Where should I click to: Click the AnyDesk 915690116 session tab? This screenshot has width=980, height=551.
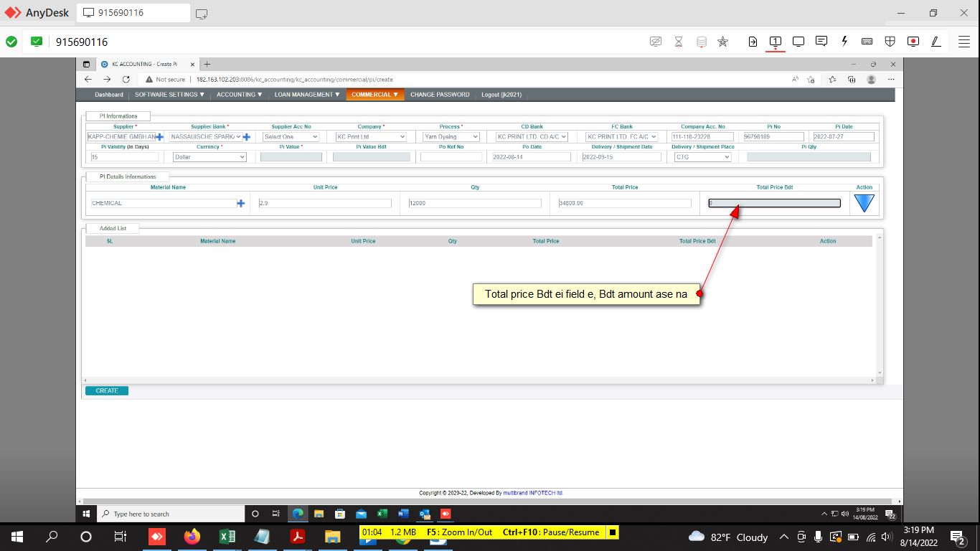[133, 13]
